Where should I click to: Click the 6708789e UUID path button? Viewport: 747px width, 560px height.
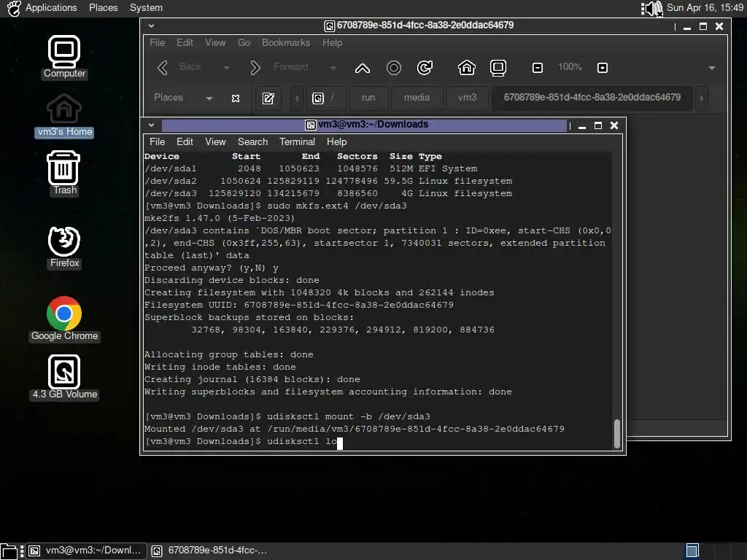[592, 98]
